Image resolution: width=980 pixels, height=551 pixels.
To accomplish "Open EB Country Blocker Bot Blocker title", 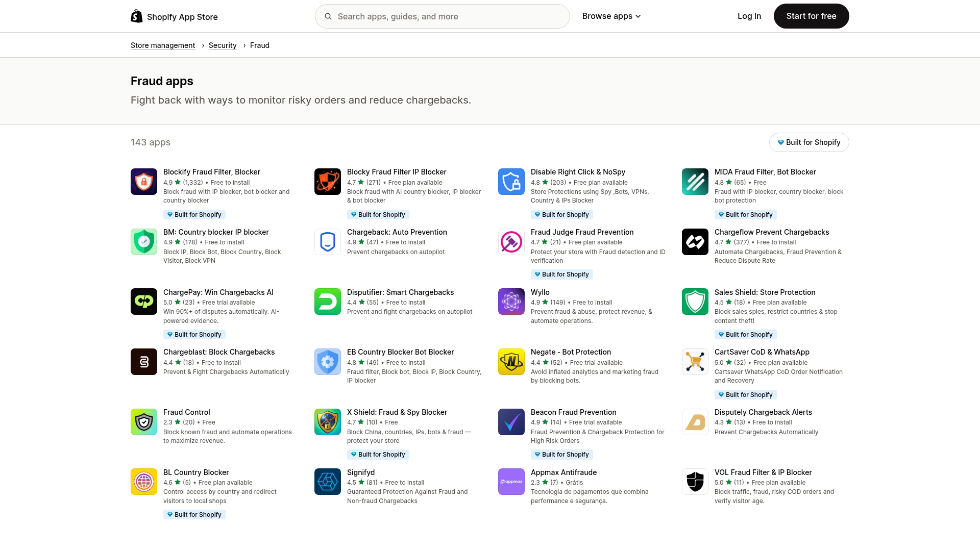I will point(400,352).
